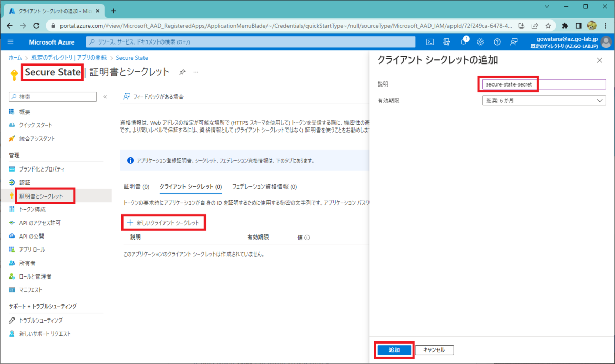Click the キャンセル button
The image size is (615, 364).
[x=434, y=350]
